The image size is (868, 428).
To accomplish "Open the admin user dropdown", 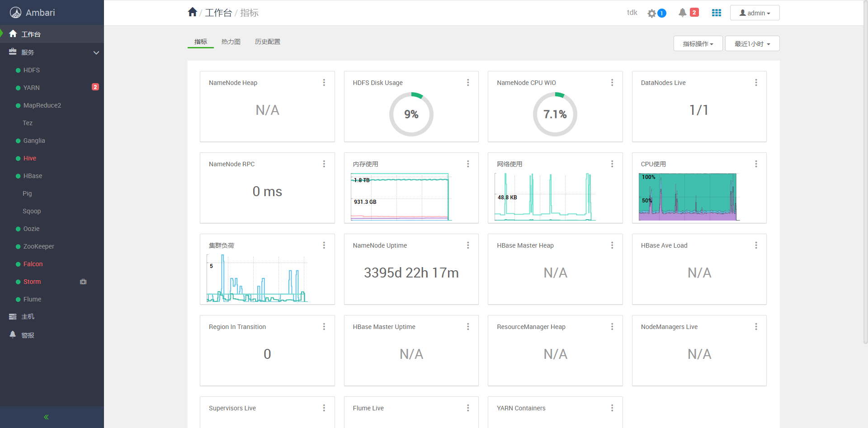I will [755, 13].
